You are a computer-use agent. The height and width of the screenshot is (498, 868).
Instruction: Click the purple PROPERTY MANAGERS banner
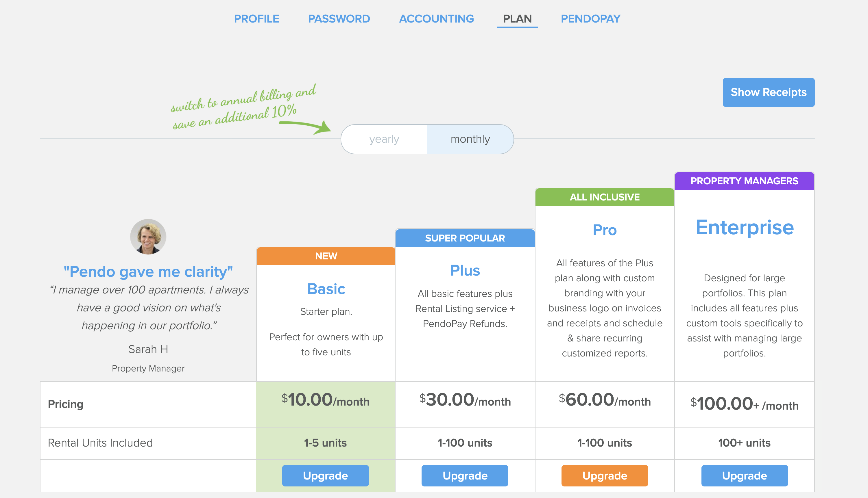click(x=744, y=181)
